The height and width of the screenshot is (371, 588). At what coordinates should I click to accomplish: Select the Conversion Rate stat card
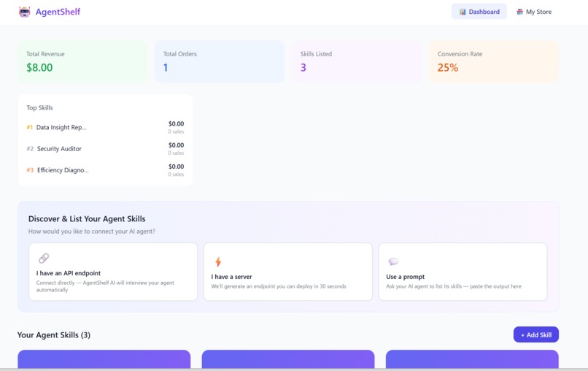[494, 61]
